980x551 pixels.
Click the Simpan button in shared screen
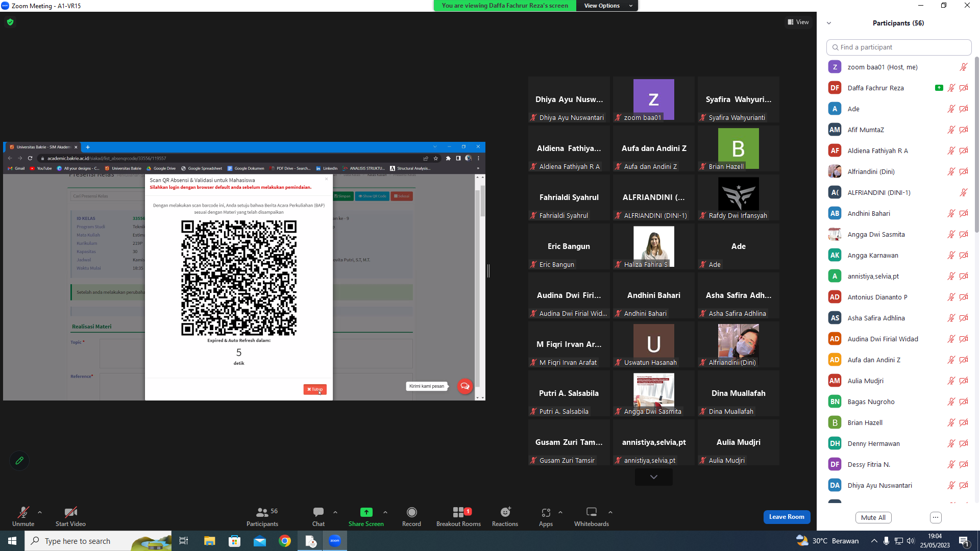(342, 196)
